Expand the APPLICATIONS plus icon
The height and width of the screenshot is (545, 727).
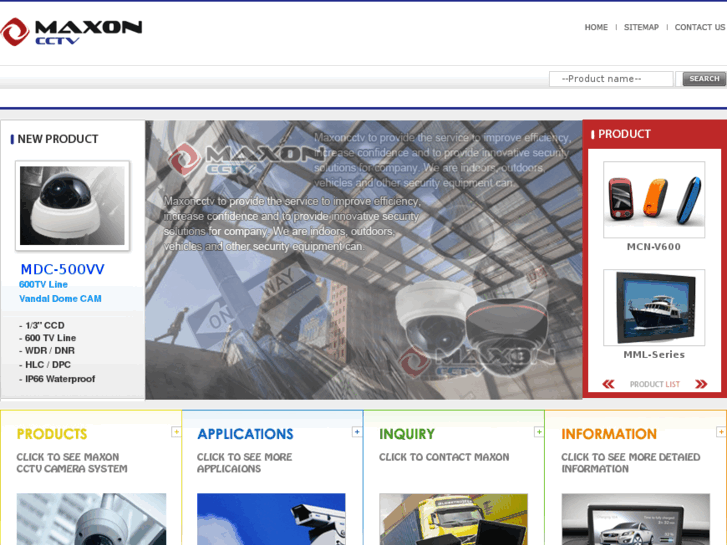357,432
